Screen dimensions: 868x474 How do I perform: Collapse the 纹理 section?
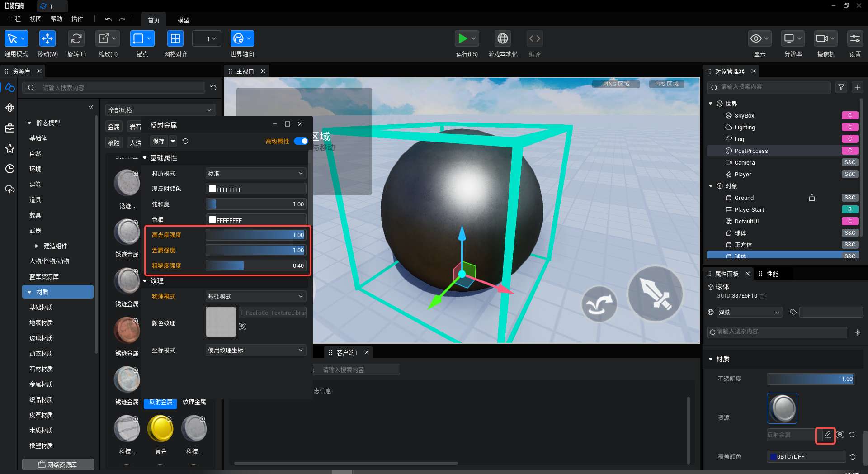click(145, 281)
